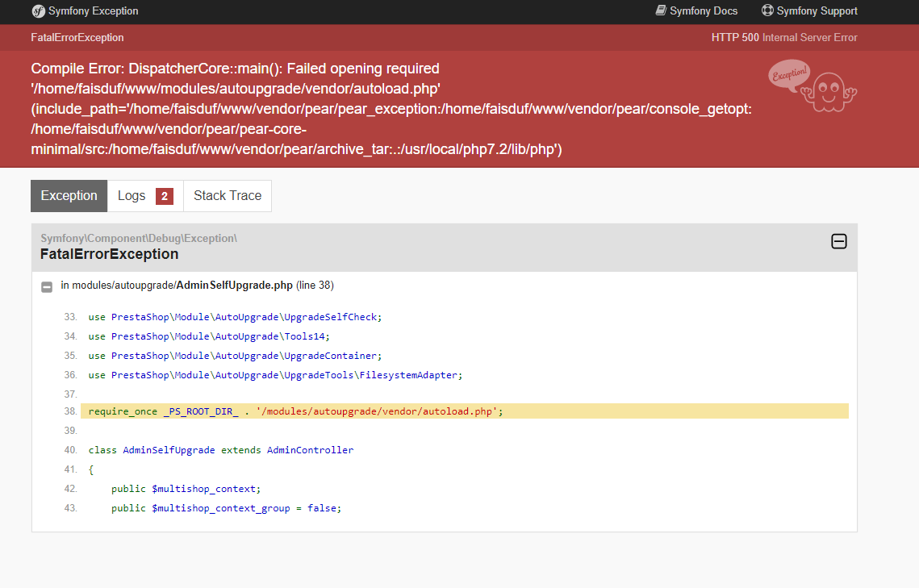This screenshot has width=919, height=588.
Task: Select the Exception tab
Action: (x=69, y=196)
